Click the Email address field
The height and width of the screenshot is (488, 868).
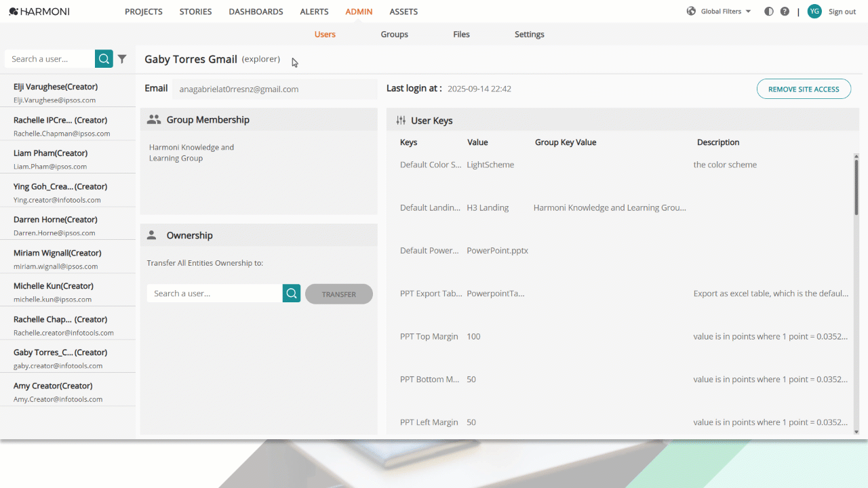point(275,89)
